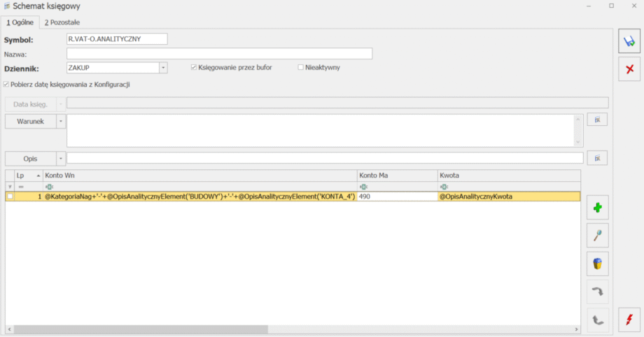
Task: Toggle 'Księgowanie przez bufor' checkbox
Action: 195,68
